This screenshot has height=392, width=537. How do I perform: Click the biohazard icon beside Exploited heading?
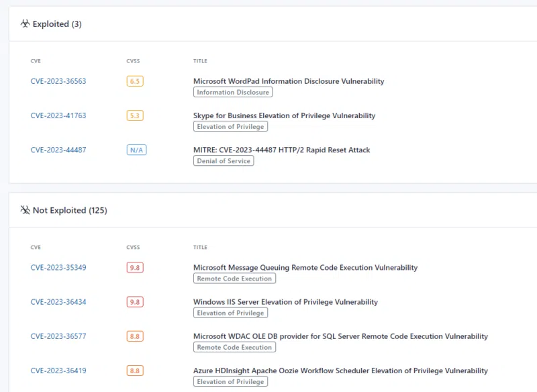click(25, 23)
